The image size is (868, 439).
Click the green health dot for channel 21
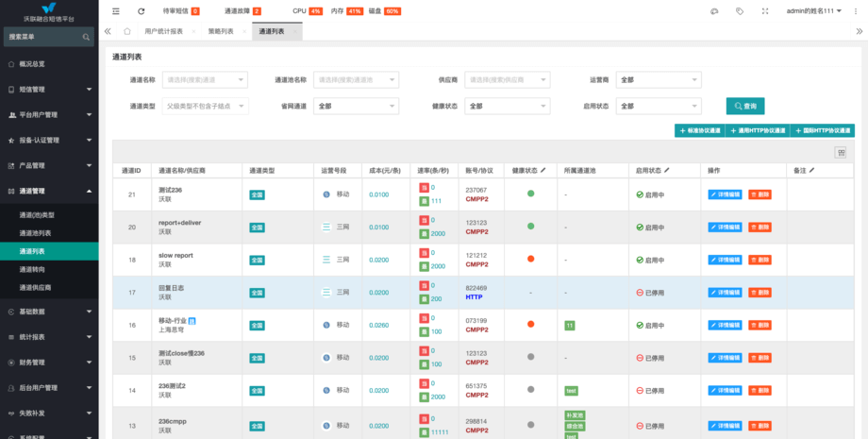[x=531, y=194]
